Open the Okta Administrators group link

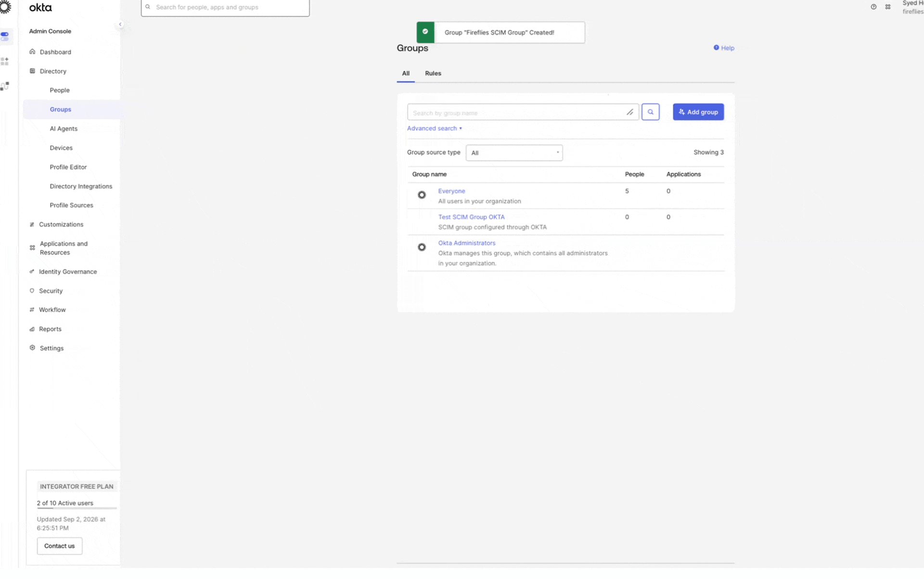466,243
